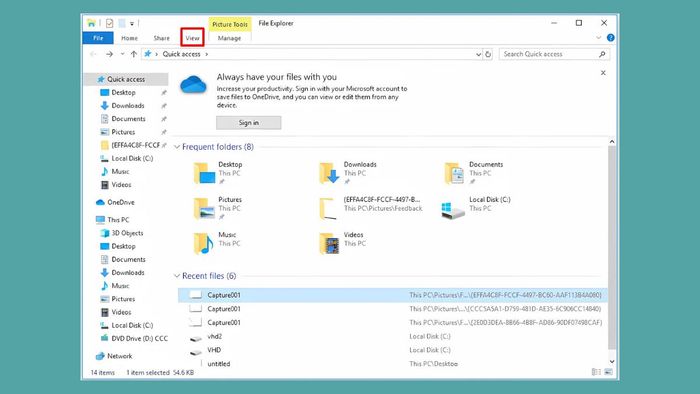The width and height of the screenshot is (700, 394).
Task: Switch to large thumbnails view icon
Action: [x=608, y=372]
